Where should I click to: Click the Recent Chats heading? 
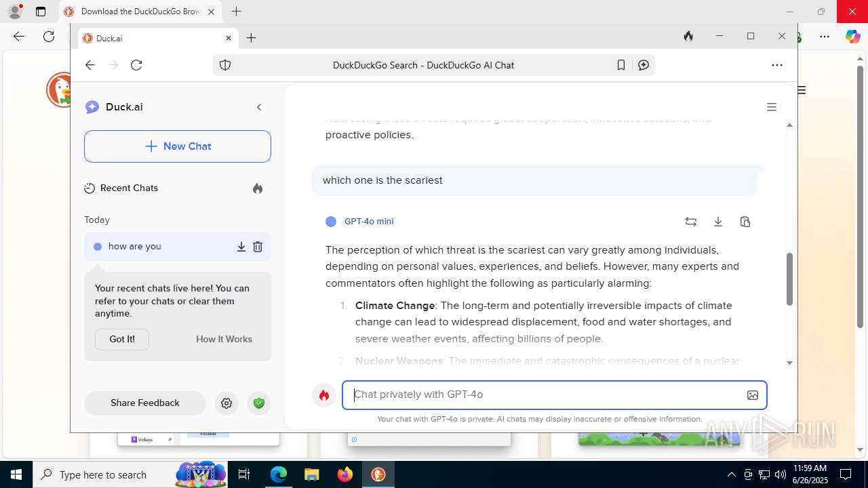click(129, 188)
